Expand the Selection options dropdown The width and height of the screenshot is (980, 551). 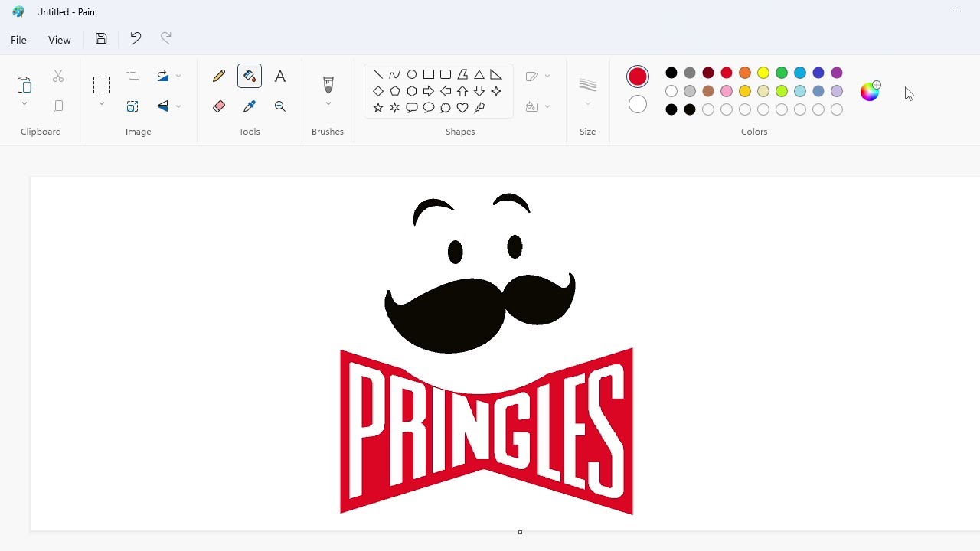coord(102,104)
